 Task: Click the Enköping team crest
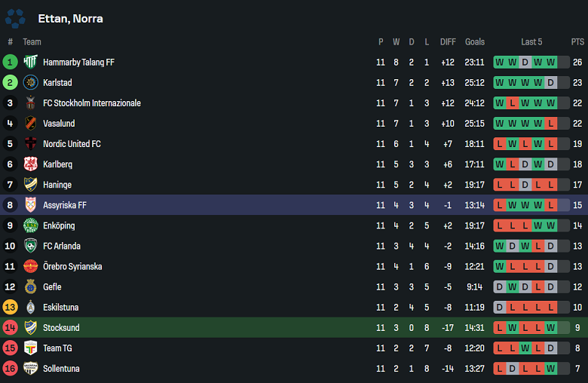pos(30,225)
